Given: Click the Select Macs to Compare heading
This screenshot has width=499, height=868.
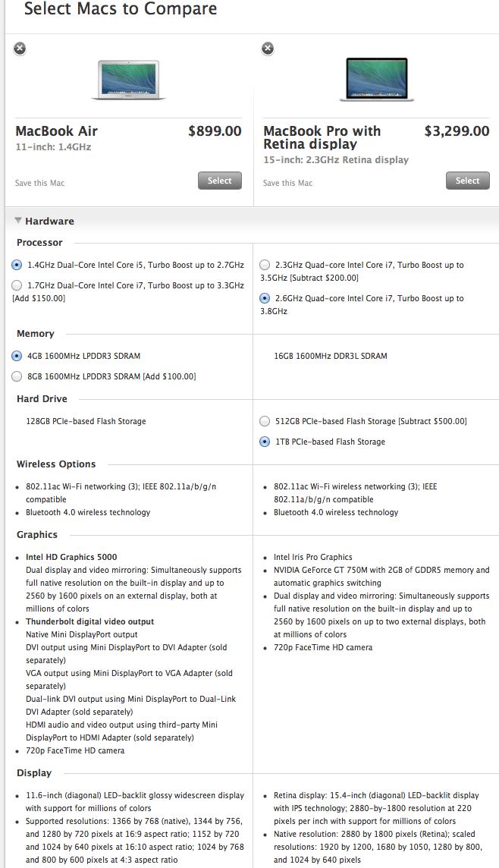Looking at the screenshot, I should pyautogui.click(x=121, y=9).
